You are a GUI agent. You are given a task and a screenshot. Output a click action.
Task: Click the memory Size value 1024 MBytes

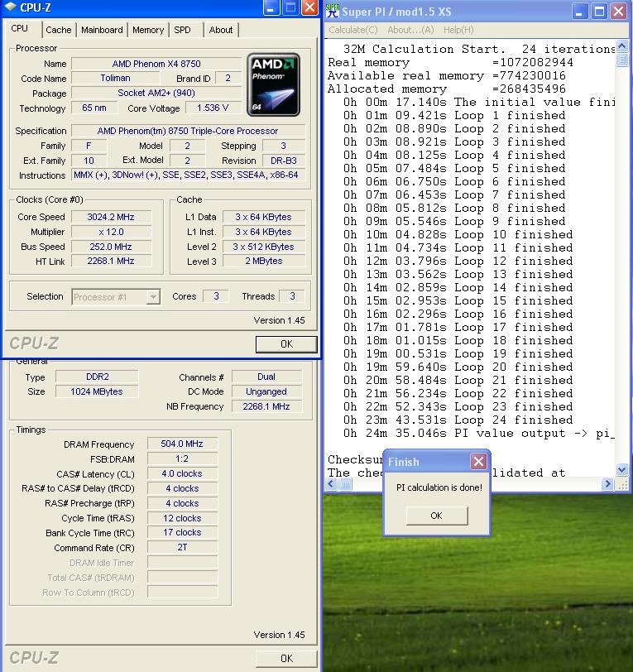(x=98, y=391)
